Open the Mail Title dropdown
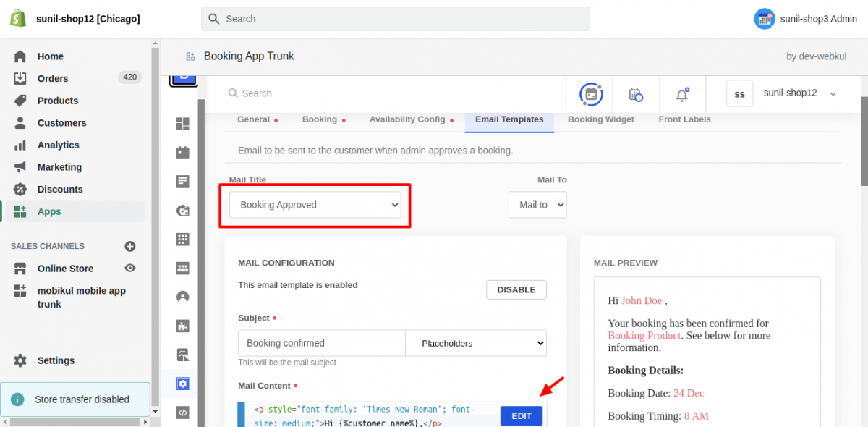 pos(315,205)
